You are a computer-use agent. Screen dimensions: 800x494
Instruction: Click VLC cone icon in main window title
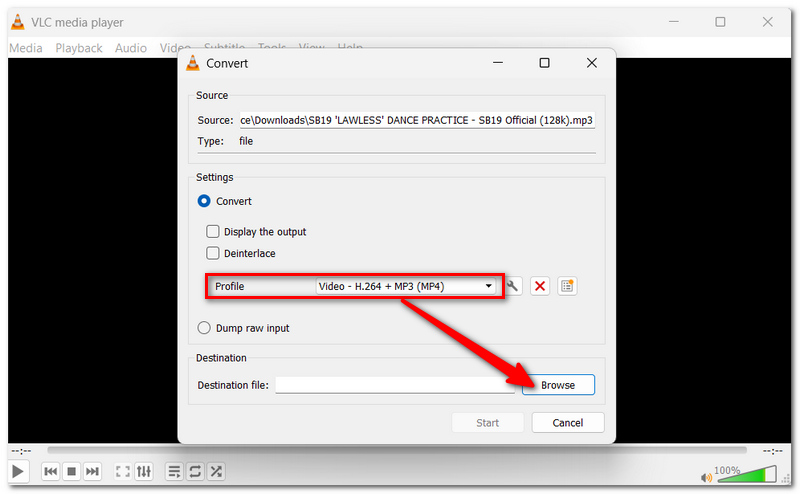pyautogui.click(x=18, y=22)
